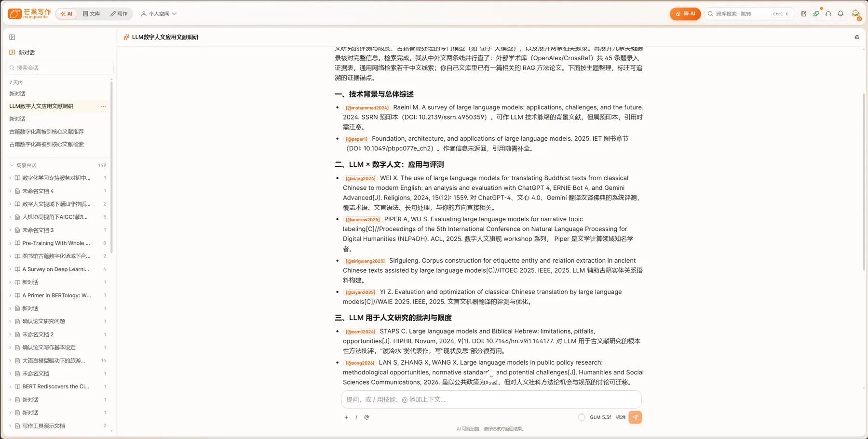Viewport: 868px width, 439px height.
Task: Click the [@xiang2024] citation tag
Action: coord(360,178)
